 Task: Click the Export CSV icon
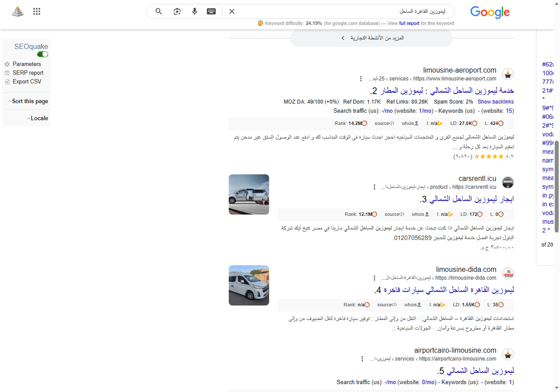point(7,81)
